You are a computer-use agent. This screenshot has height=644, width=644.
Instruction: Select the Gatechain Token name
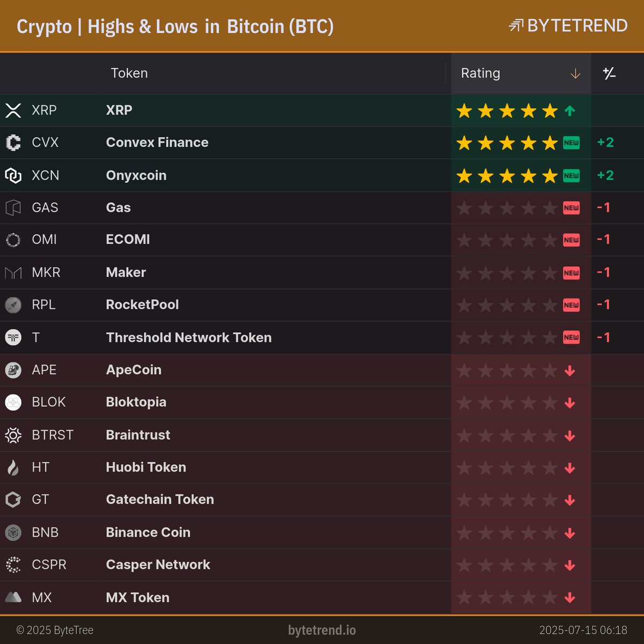tap(160, 500)
